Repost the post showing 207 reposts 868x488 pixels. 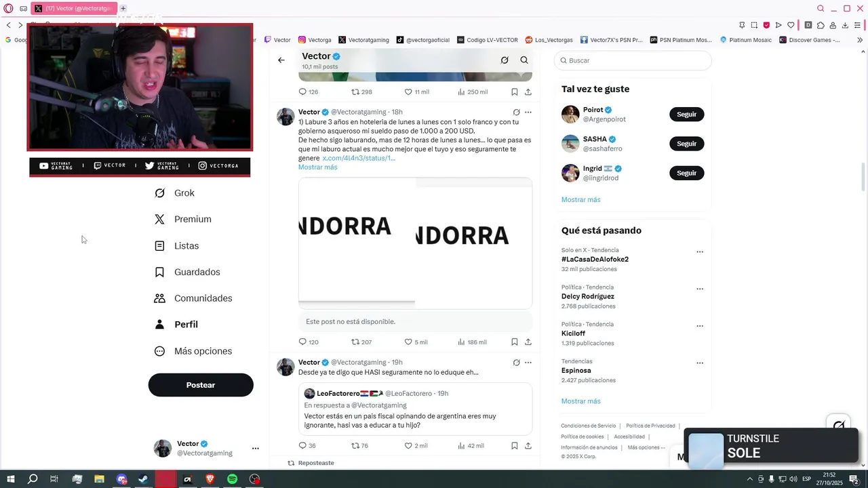pos(361,342)
